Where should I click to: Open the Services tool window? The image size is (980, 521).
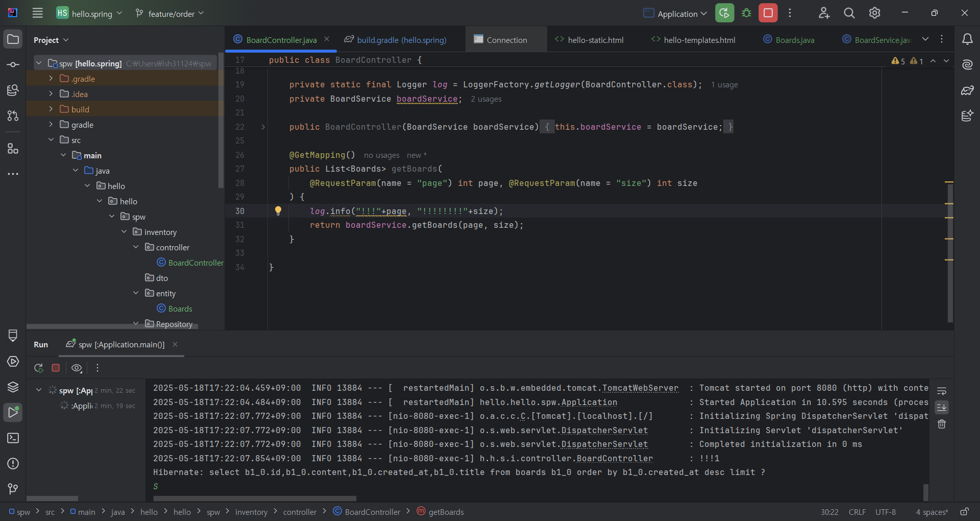(13, 361)
